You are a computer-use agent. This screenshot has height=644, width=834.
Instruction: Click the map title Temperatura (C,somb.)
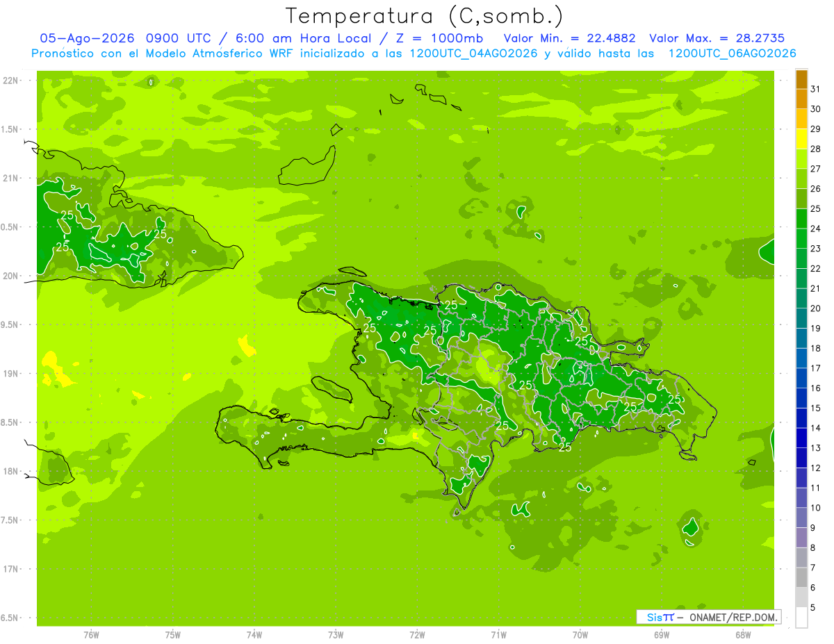point(425,15)
